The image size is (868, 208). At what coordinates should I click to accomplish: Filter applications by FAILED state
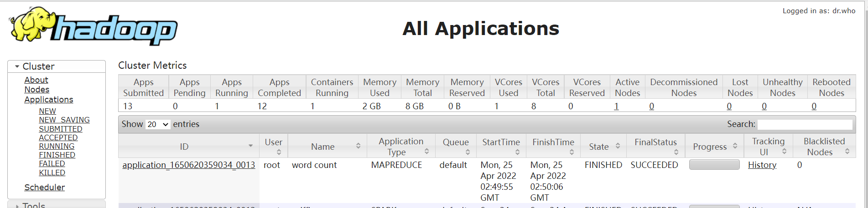[x=52, y=163]
